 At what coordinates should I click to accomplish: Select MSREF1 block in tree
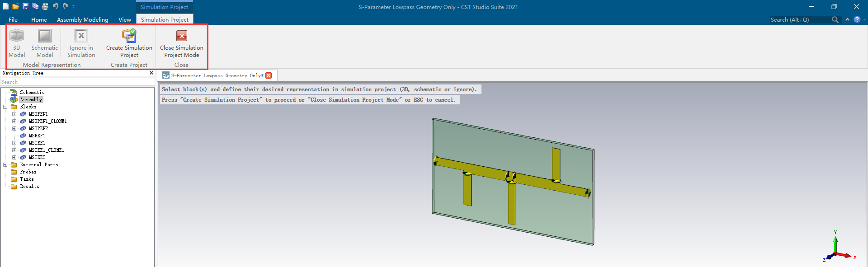pos(37,136)
